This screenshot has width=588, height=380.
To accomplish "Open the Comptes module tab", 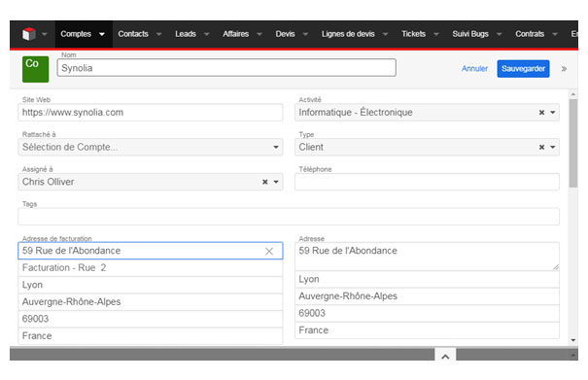I will [76, 34].
